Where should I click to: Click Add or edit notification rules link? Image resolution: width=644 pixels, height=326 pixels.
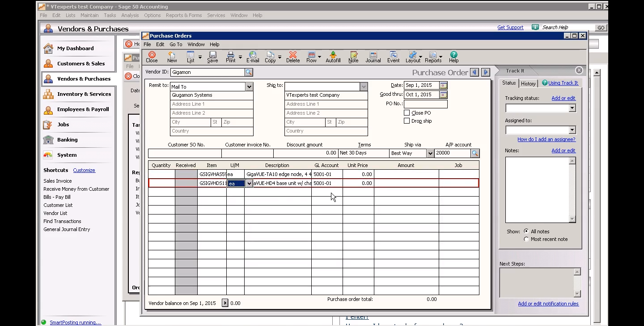(x=548, y=304)
